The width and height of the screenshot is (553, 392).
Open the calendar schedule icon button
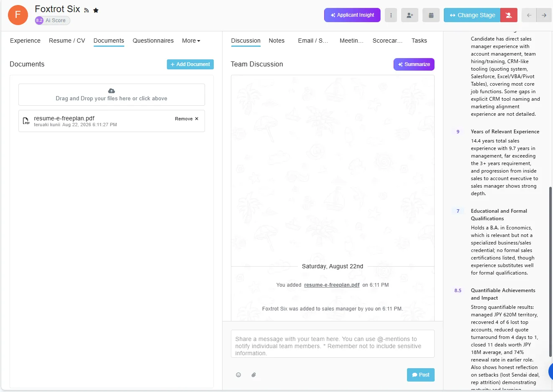pyautogui.click(x=431, y=15)
